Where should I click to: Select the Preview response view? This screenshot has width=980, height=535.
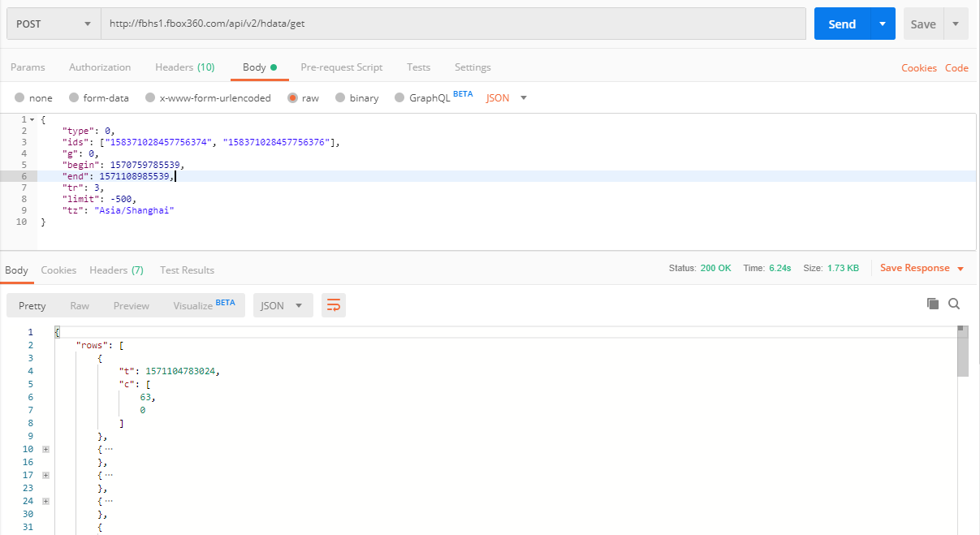[x=132, y=305]
